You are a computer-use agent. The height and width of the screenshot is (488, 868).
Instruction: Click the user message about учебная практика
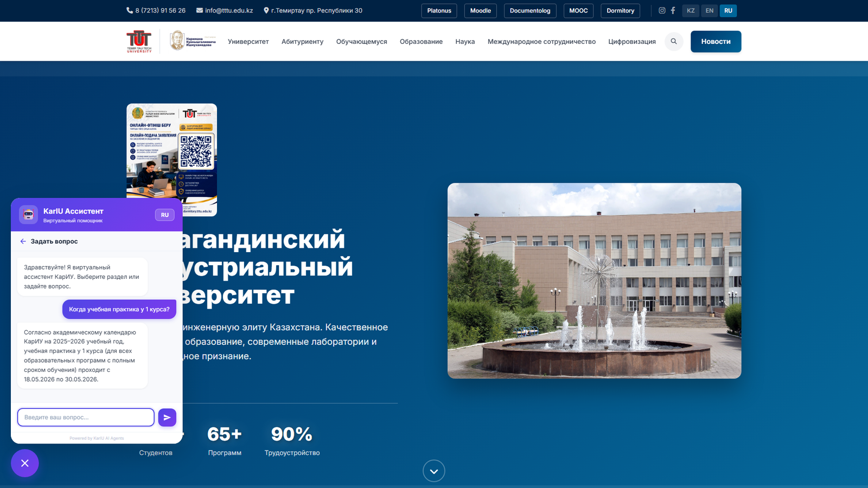pyautogui.click(x=119, y=310)
